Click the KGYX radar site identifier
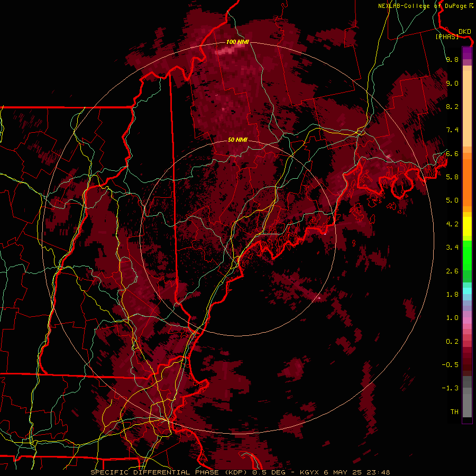Image resolution: width=476 pixels, height=476 pixels. click(309, 472)
